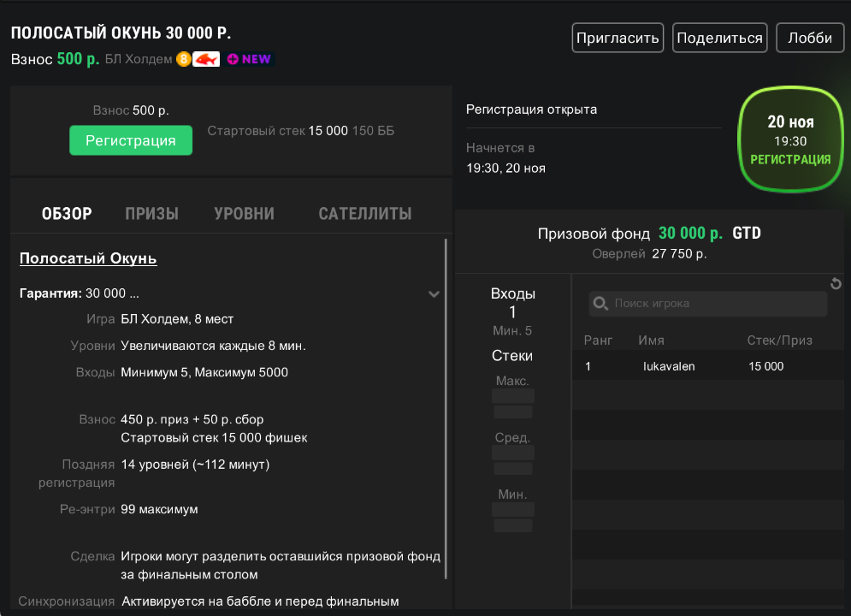
Task: Select player lukavalen in the list
Action: 669,366
